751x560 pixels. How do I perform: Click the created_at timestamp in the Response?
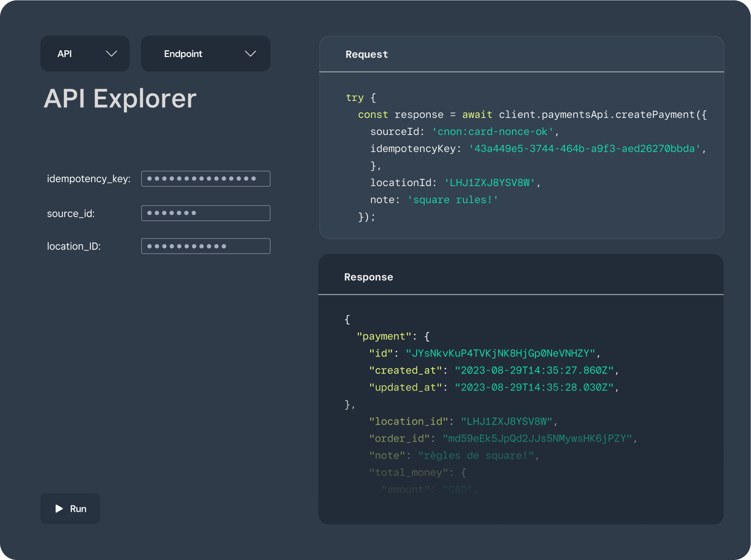[x=536, y=370]
